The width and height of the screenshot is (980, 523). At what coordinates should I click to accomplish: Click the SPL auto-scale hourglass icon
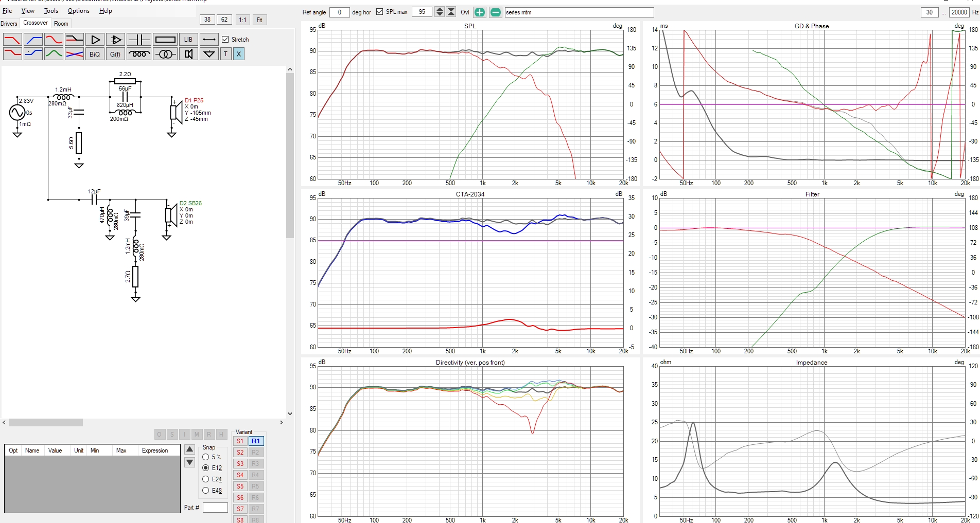pyautogui.click(x=451, y=12)
